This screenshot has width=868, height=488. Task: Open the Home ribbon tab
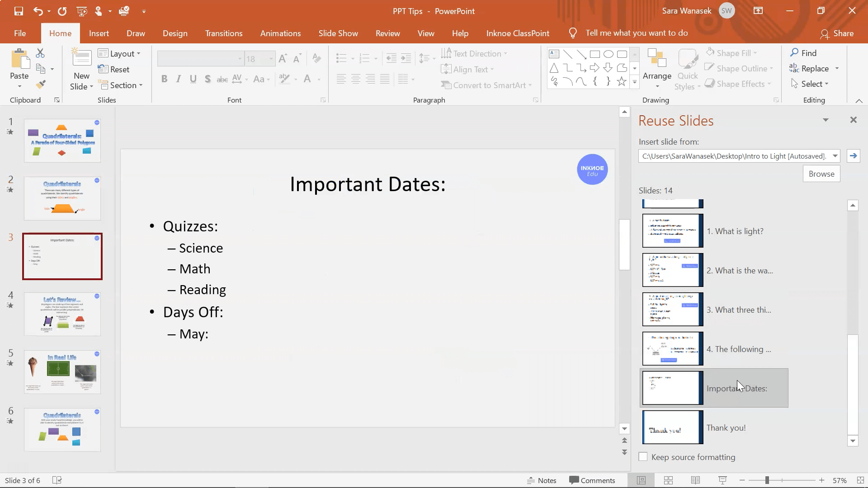[60, 33]
